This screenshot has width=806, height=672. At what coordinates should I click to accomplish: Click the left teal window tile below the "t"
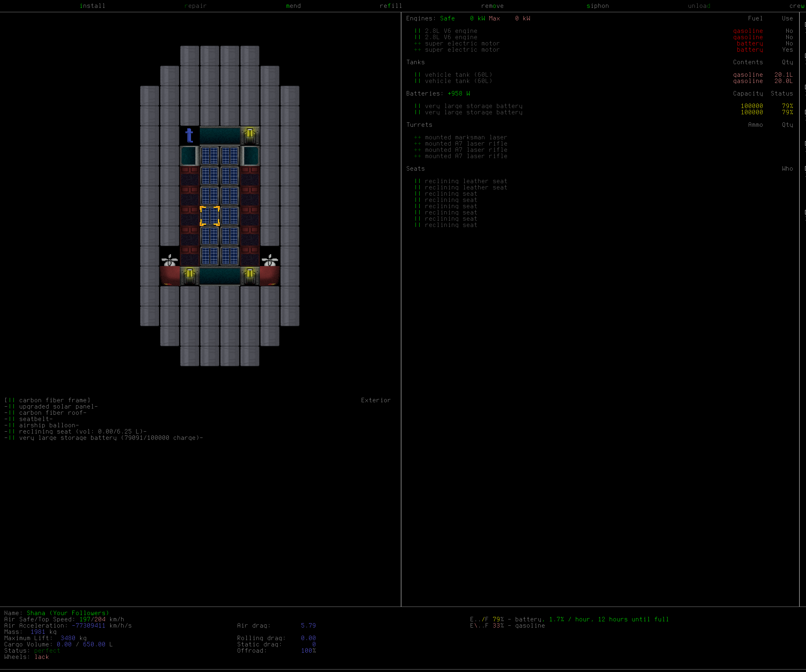(190, 156)
